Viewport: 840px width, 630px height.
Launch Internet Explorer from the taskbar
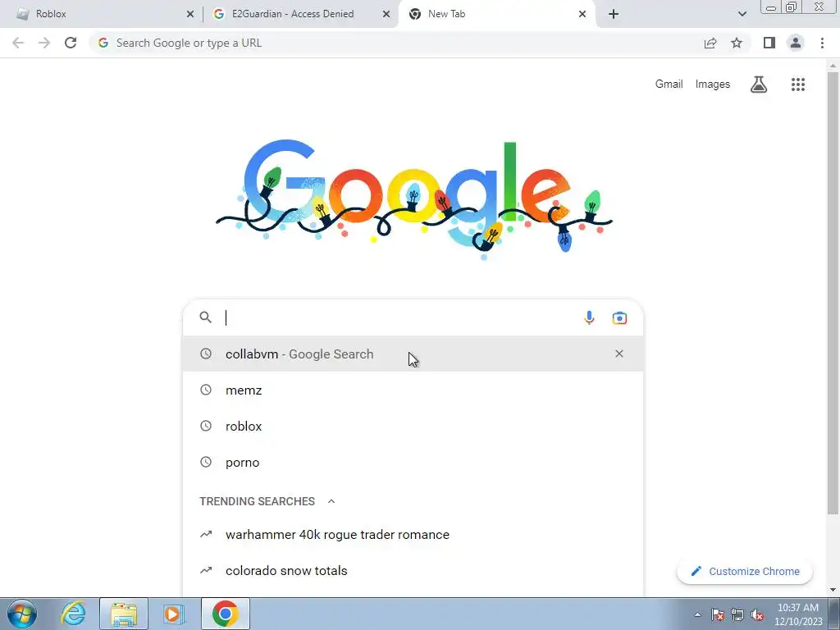click(73, 614)
